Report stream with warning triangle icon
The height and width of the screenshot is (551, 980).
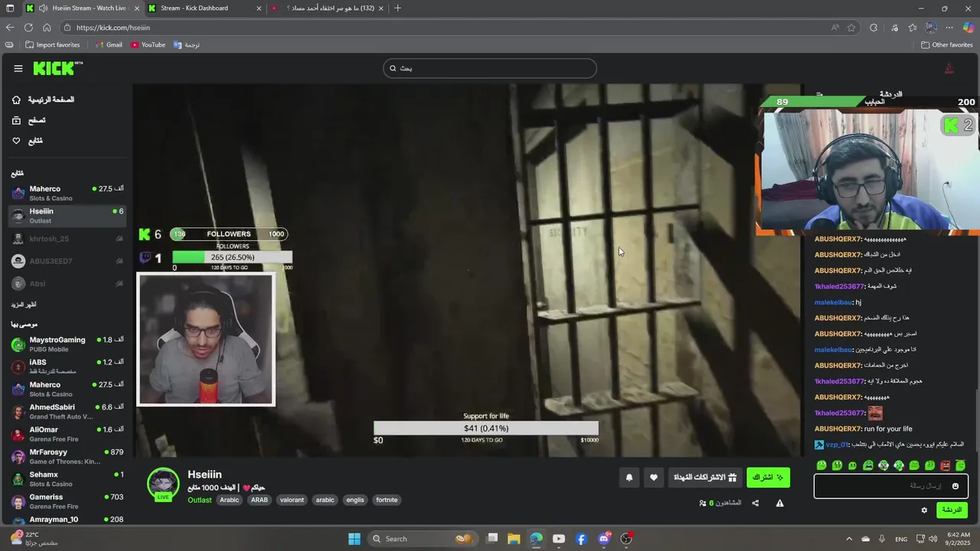[x=779, y=504]
